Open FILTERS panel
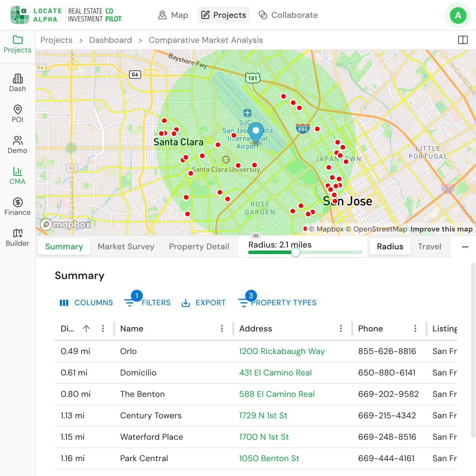The width and height of the screenshot is (476, 476). [148, 303]
